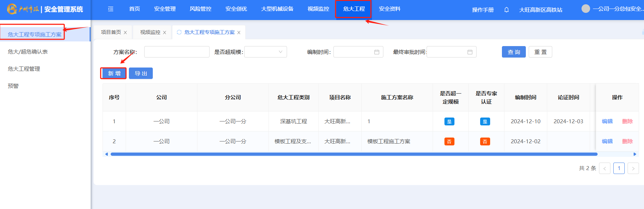Image resolution: width=644 pixels, height=209 pixels.
Task: Go to next page arrow
Action: pyautogui.click(x=633, y=168)
